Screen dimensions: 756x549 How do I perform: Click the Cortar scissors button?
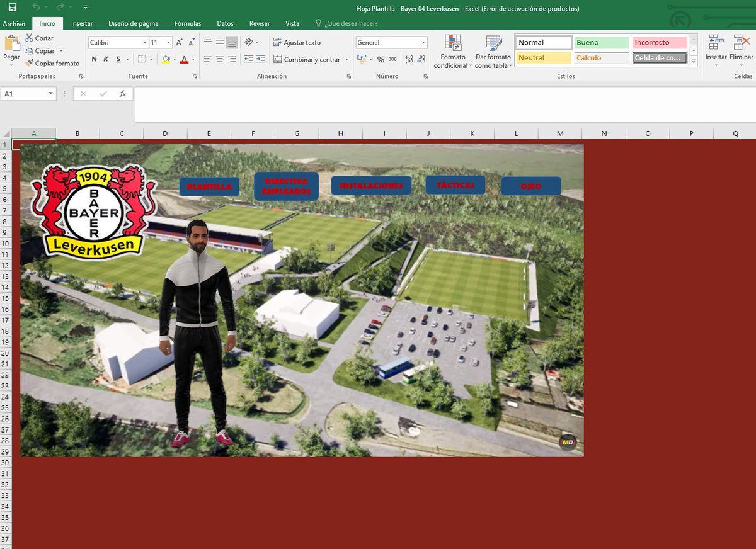[39, 38]
